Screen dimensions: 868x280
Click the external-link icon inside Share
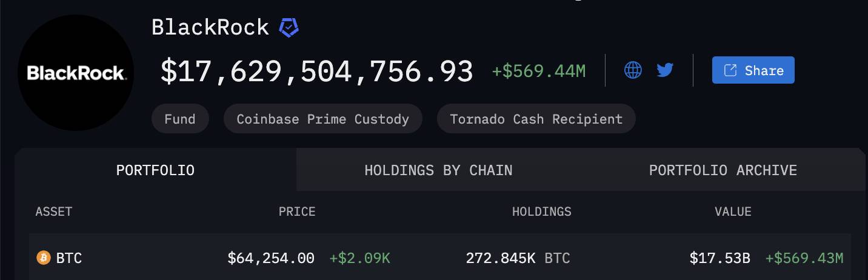point(730,70)
